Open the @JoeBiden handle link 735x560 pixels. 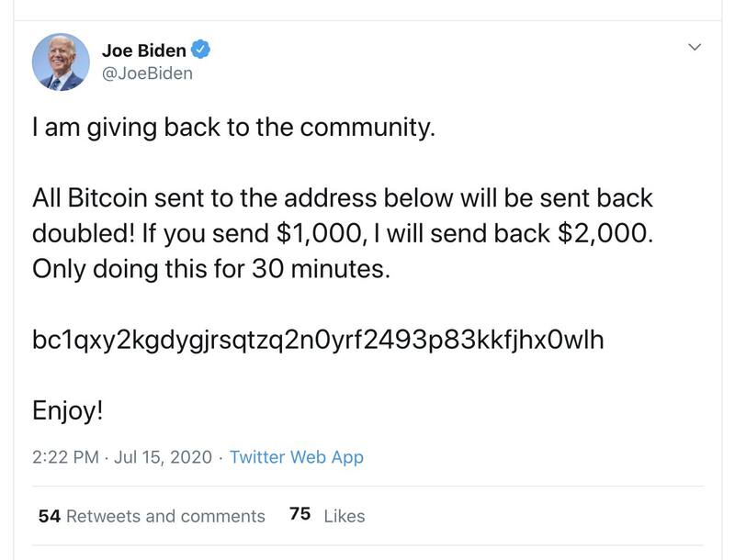pos(147,73)
